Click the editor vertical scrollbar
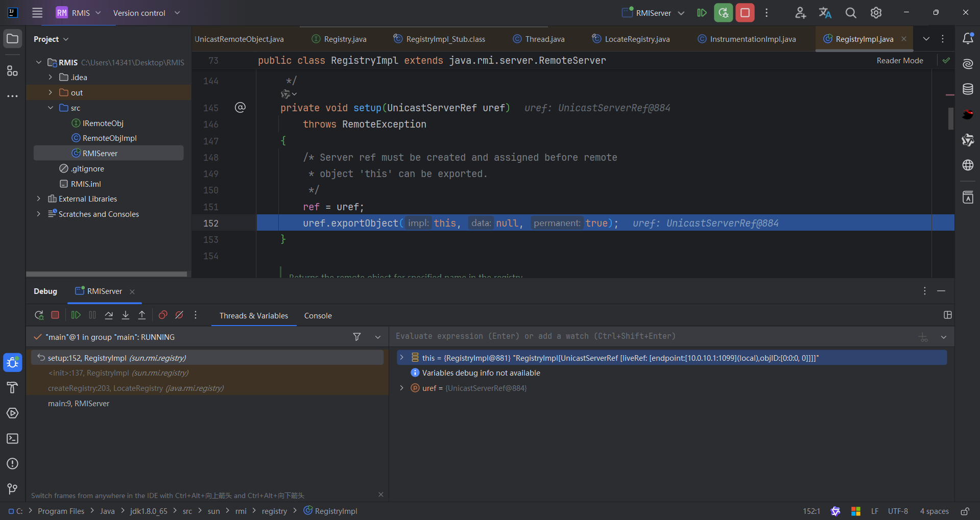This screenshot has width=980, height=520. (951, 118)
